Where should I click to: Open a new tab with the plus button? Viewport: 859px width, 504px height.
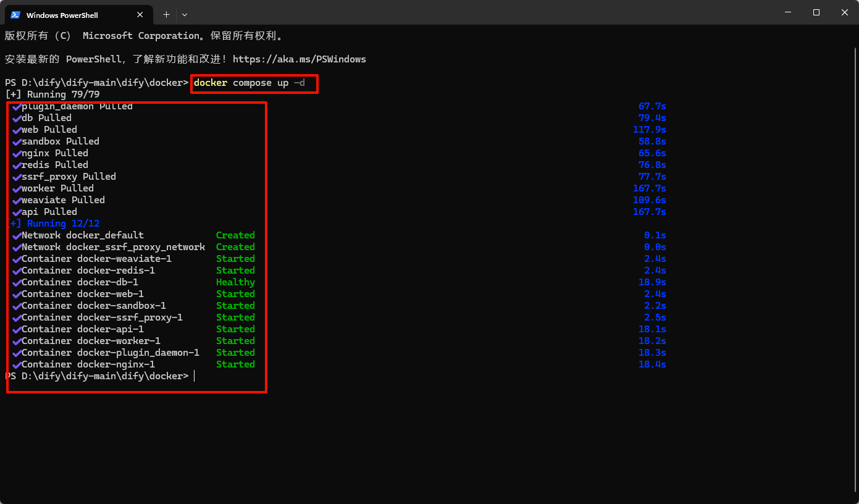pos(166,14)
